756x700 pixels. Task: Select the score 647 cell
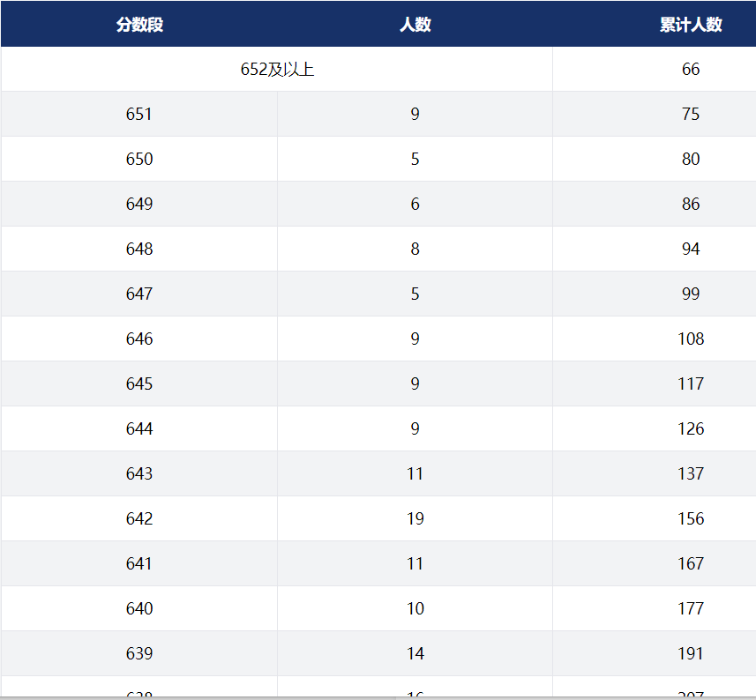coord(139,294)
